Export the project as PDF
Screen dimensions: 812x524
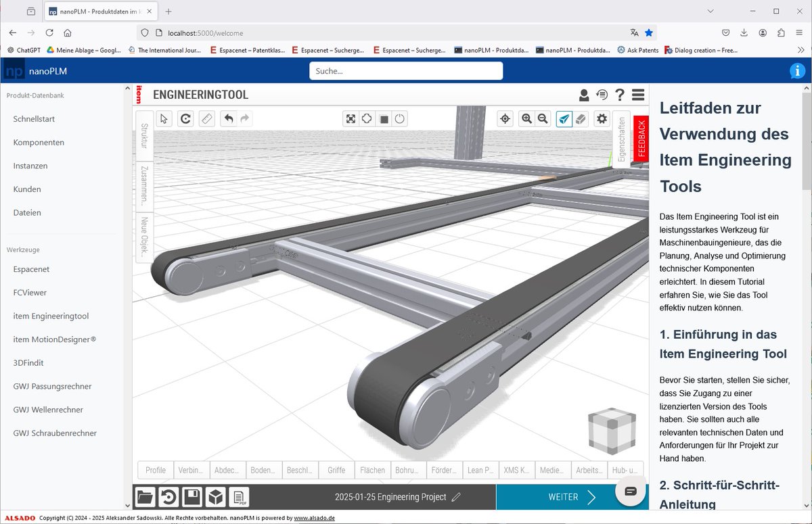tap(239, 498)
